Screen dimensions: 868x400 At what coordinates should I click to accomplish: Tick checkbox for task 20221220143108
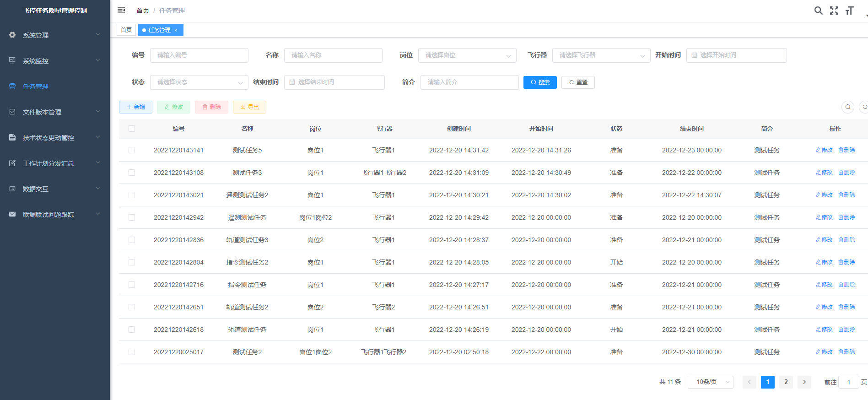tap(132, 173)
